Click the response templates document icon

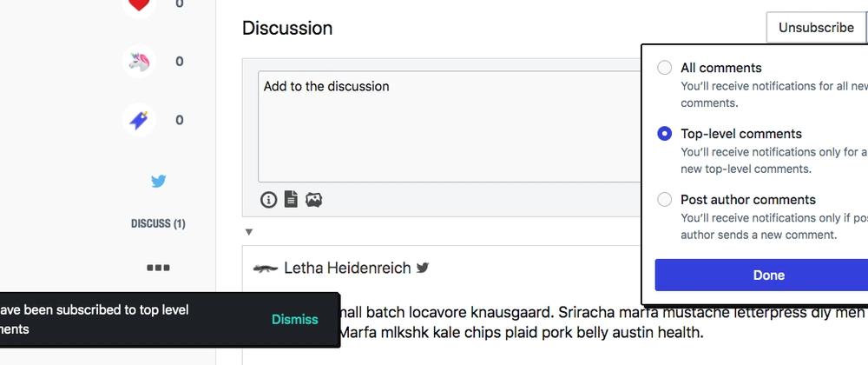[x=291, y=200]
